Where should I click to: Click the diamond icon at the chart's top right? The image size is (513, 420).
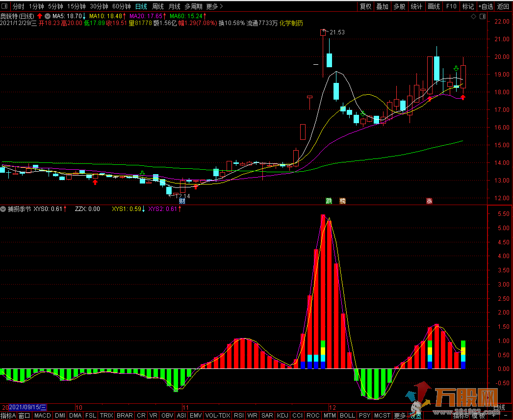tap(473, 16)
